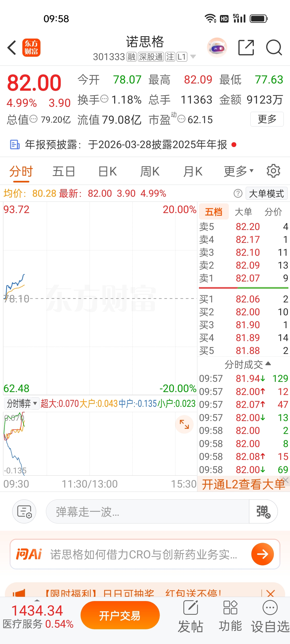Screen dimensions: 290x644
Task: Tap 更多 button for more quote data
Action: (x=267, y=119)
